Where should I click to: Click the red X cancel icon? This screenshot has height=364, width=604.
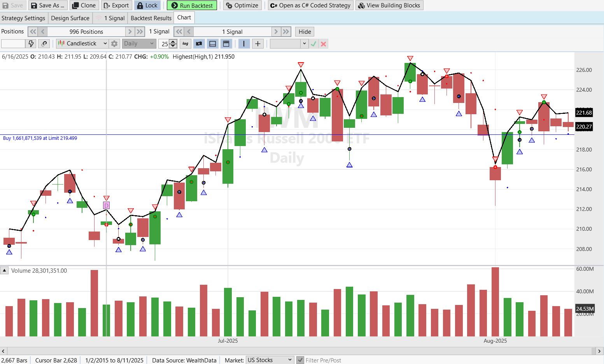point(323,44)
